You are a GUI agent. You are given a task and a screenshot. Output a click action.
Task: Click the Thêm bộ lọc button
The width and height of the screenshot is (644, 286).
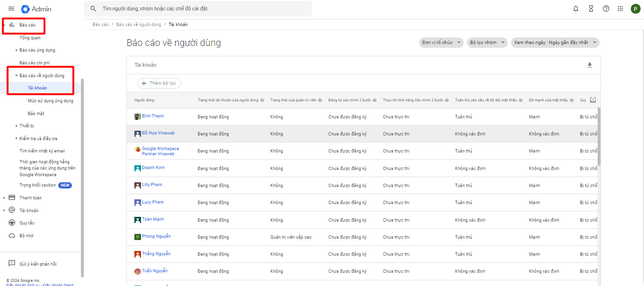159,83
